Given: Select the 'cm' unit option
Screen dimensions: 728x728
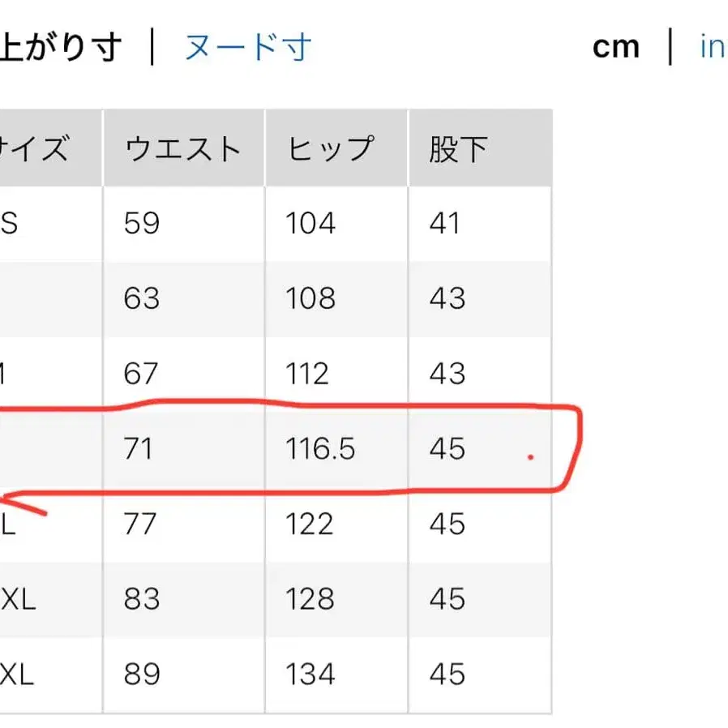Looking at the screenshot, I should click(616, 47).
